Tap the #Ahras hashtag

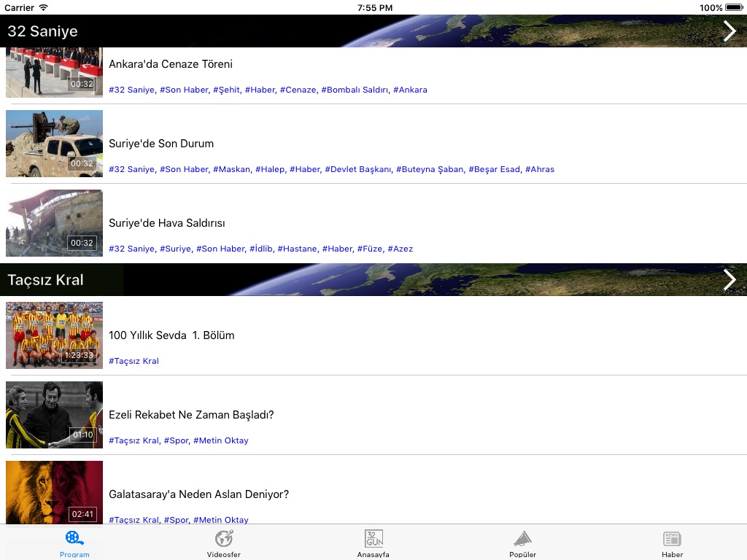coord(540,169)
